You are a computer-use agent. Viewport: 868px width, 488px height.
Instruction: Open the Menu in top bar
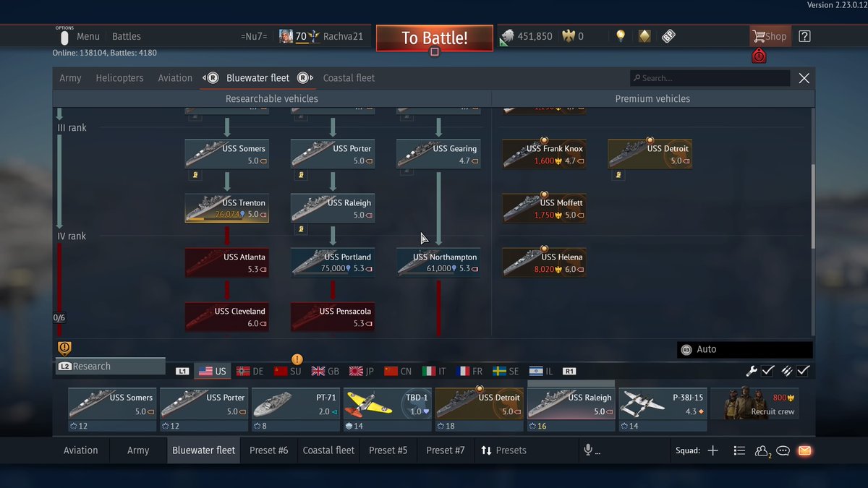[88, 36]
